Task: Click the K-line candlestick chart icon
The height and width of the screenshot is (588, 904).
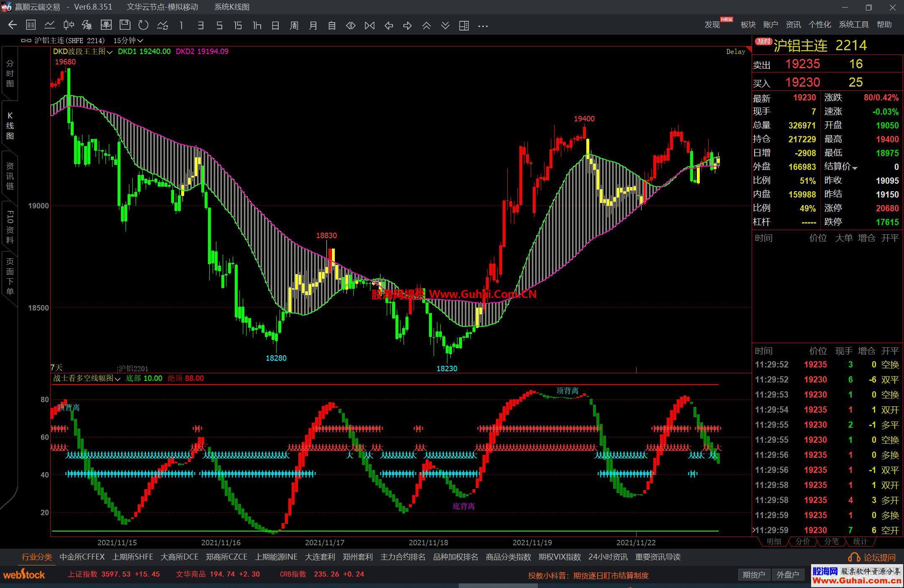Action: click(x=69, y=25)
